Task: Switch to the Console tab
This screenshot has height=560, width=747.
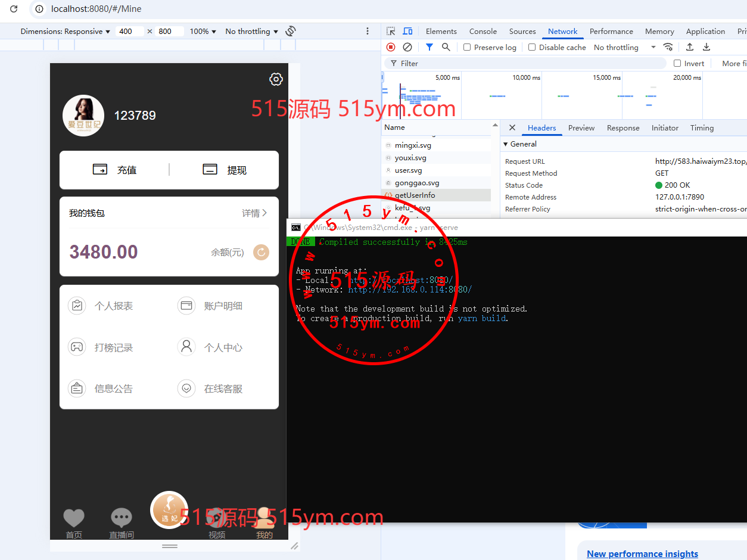Action: point(483,32)
